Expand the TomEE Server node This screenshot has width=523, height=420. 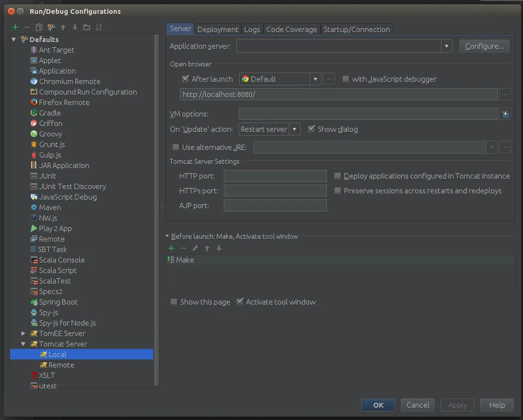23,333
